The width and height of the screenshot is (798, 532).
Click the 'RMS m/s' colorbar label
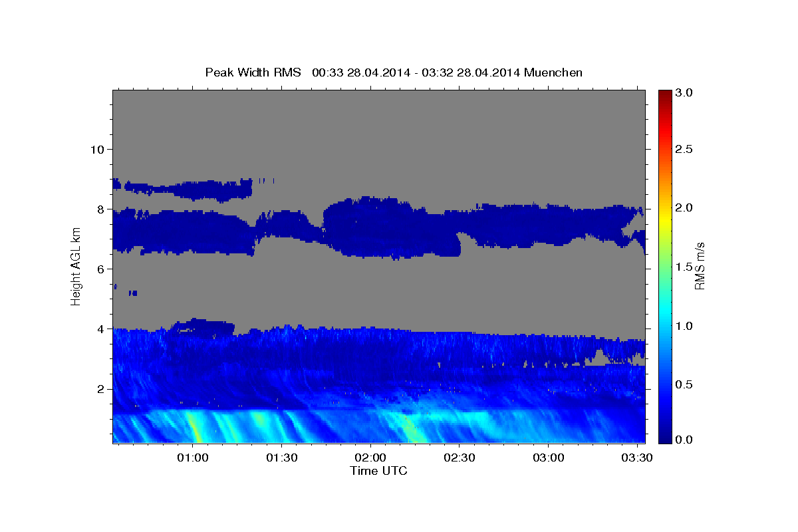pos(699,266)
